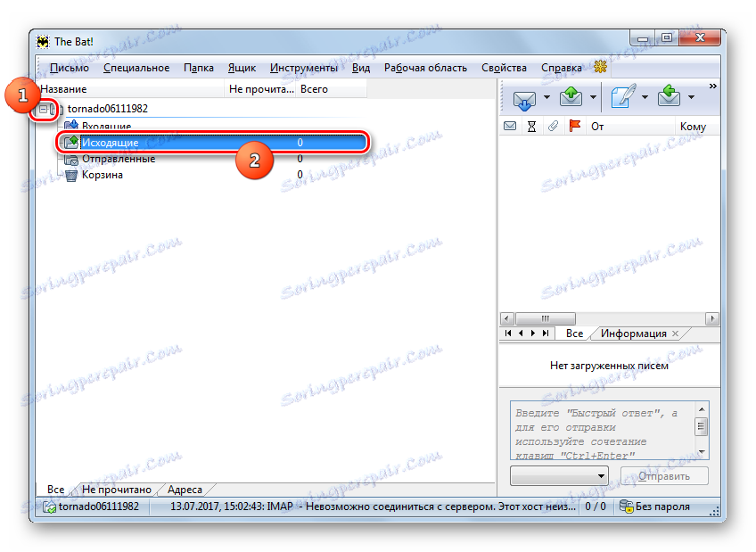Select the tornado06111982 account in tree
The height and width of the screenshot is (552, 756).
point(108,109)
